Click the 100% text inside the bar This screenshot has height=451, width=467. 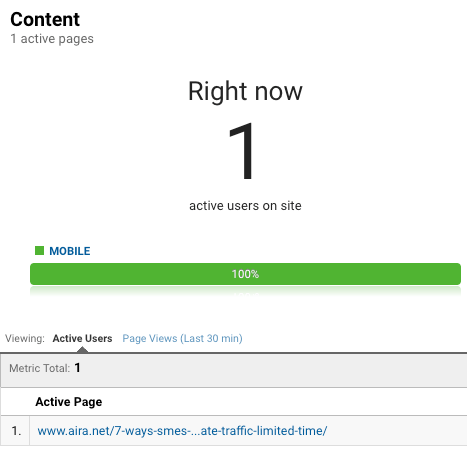[245, 274]
